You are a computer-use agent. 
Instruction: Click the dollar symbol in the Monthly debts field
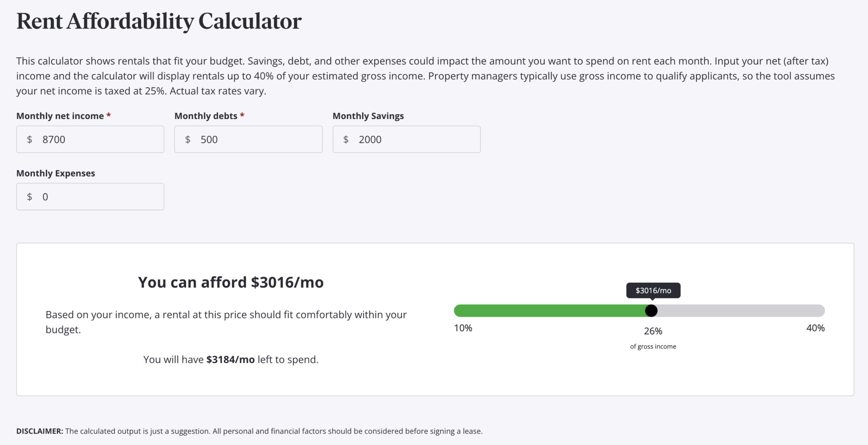point(188,139)
